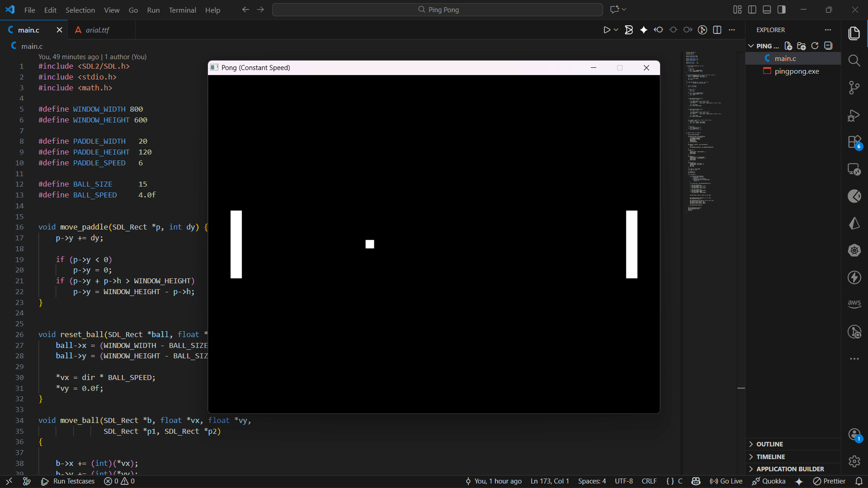868x488 pixels.
Task: Click the AWS toolkit icon in the sidebar
Action: pyautogui.click(x=854, y=304)
